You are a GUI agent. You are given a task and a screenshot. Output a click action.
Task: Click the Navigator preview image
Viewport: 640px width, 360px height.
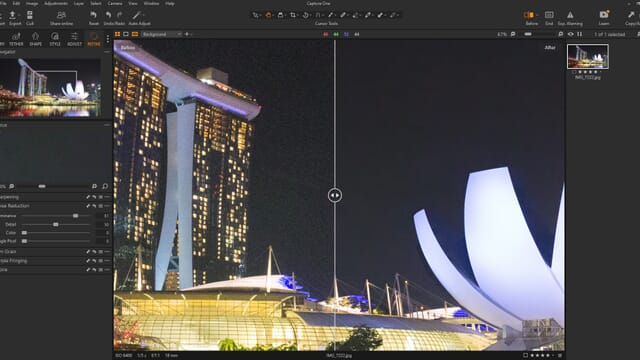50,87
